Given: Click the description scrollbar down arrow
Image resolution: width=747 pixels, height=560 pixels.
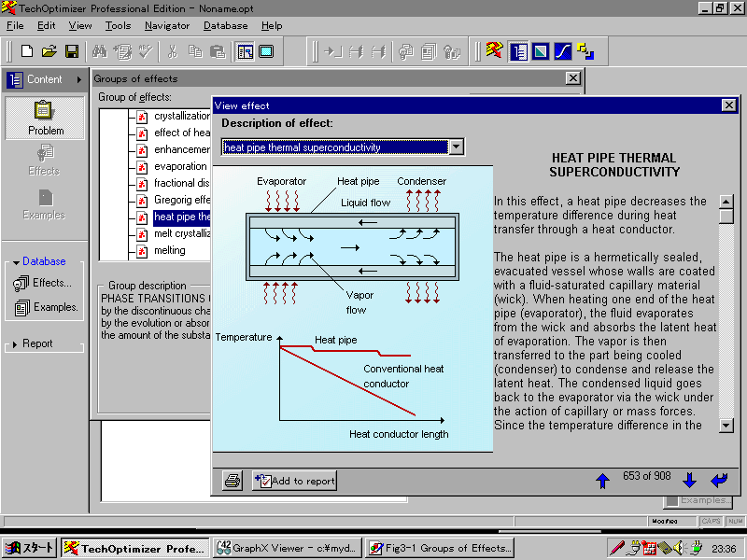Looking at the screenshot, I should pos(726,426).
